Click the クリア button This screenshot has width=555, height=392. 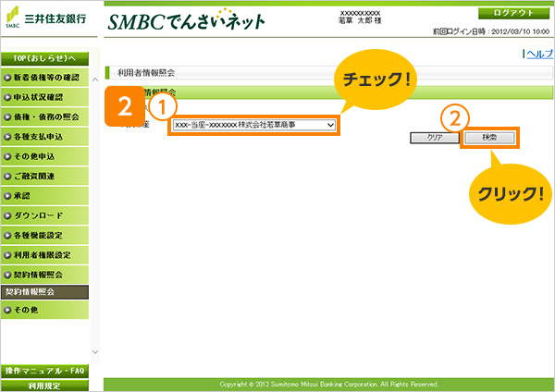tap(435, 138)
